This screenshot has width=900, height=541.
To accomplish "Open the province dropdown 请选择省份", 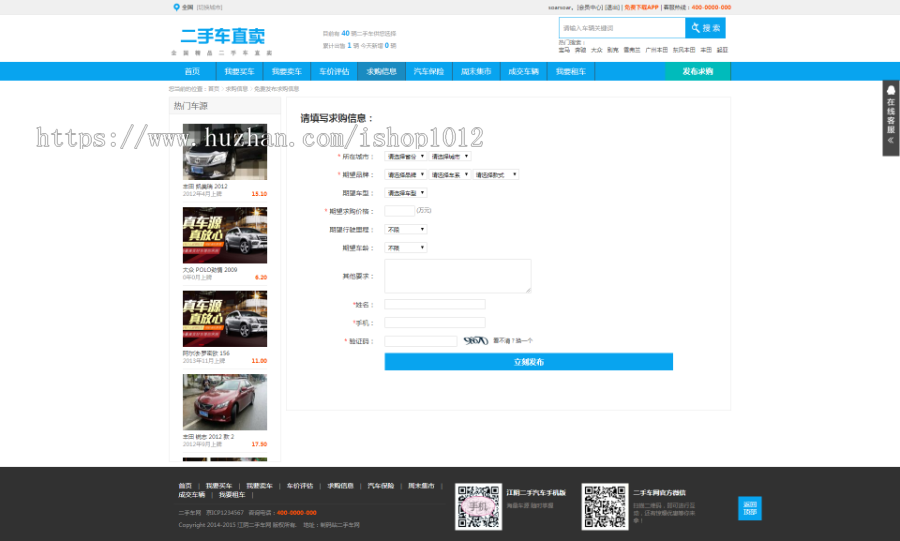I will click(406, 156).
